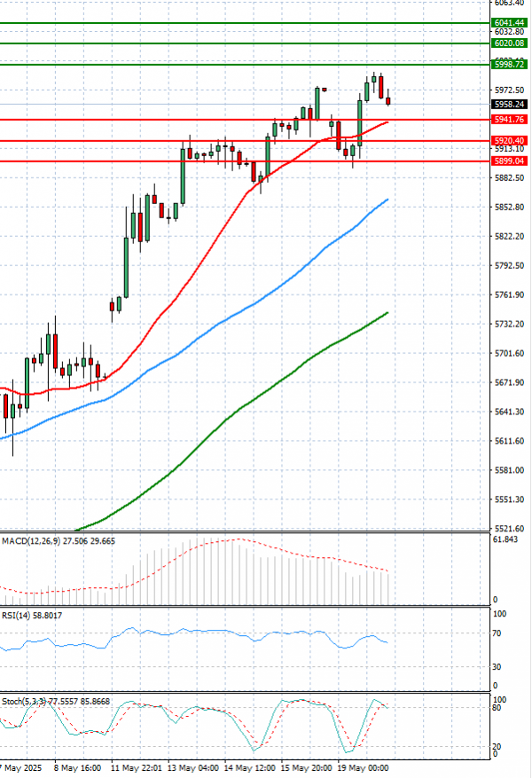Click the 61.843 MACD scale value
The image size is (532, 778).
(x=505, y=539)
